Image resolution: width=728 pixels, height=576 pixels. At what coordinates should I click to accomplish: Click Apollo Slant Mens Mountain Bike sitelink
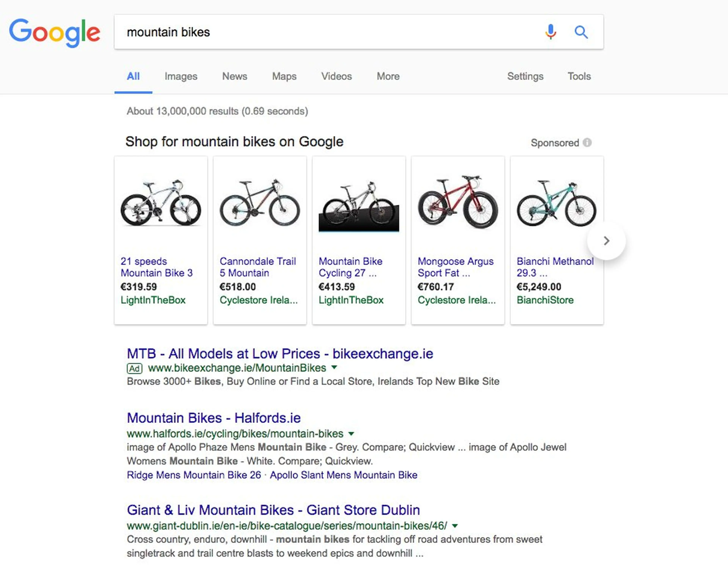(344, 475)
